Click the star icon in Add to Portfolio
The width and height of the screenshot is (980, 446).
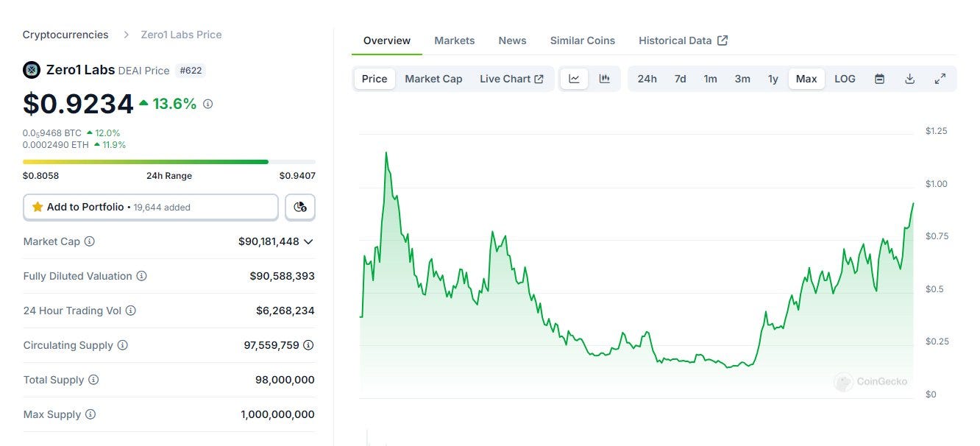(38, 207)
